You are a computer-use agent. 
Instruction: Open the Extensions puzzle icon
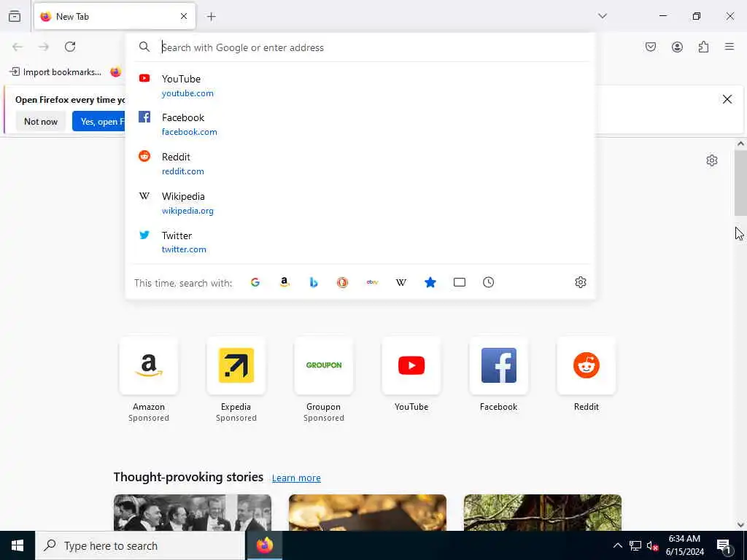coord(703,47)
